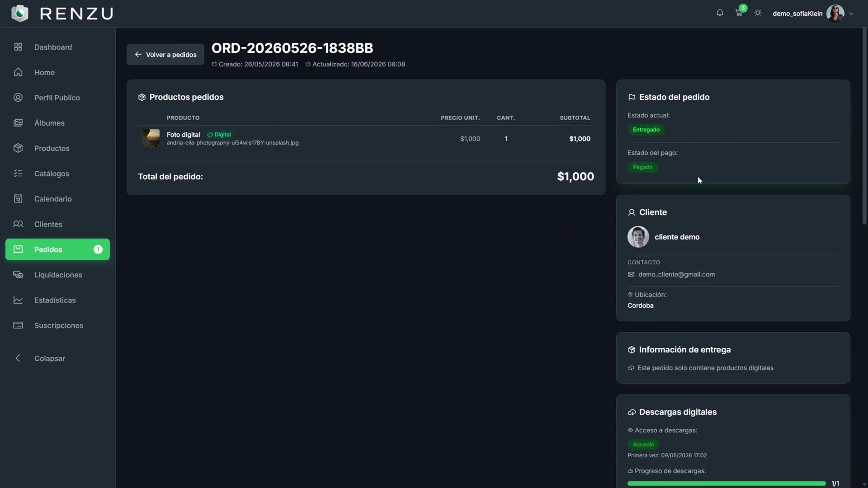This screenshot has height=488, width=868.
Task: Click the $1,000 order total value
Action: click(576, 176)
